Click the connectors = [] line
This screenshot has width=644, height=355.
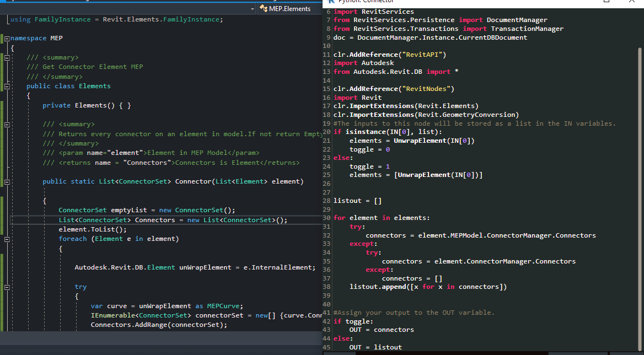[x=412, y=279]
